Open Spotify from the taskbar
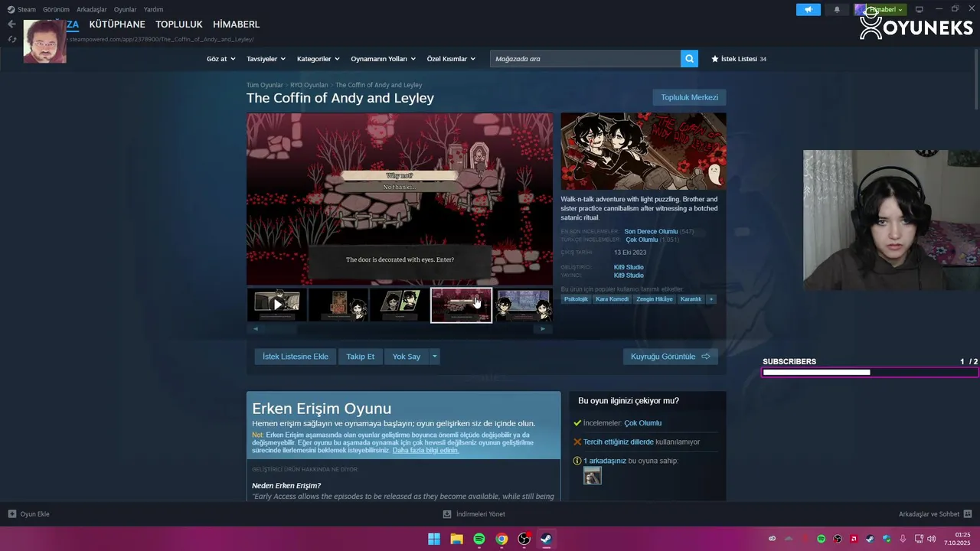This screenshot has height=551, width=980. 479,539
